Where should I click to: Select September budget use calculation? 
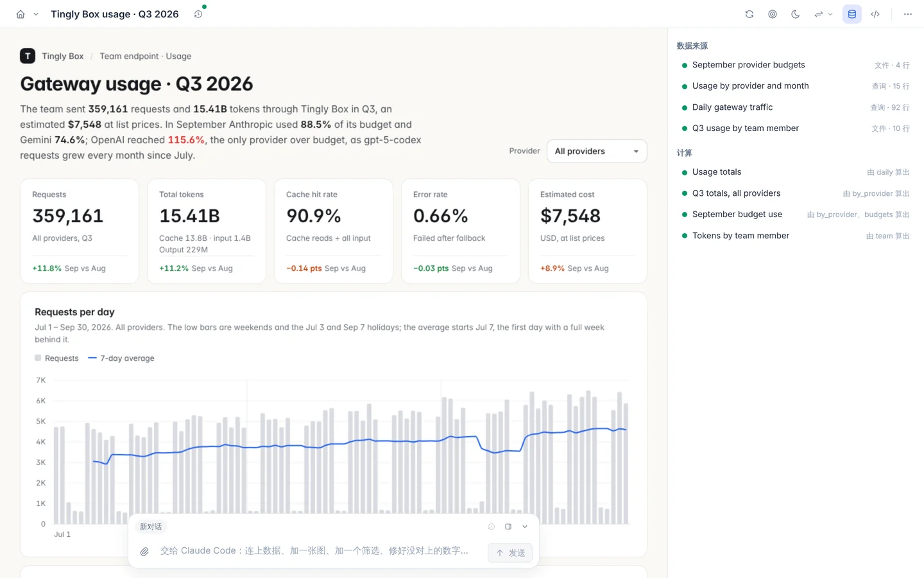pyautogui.click(x=795, y=215)
